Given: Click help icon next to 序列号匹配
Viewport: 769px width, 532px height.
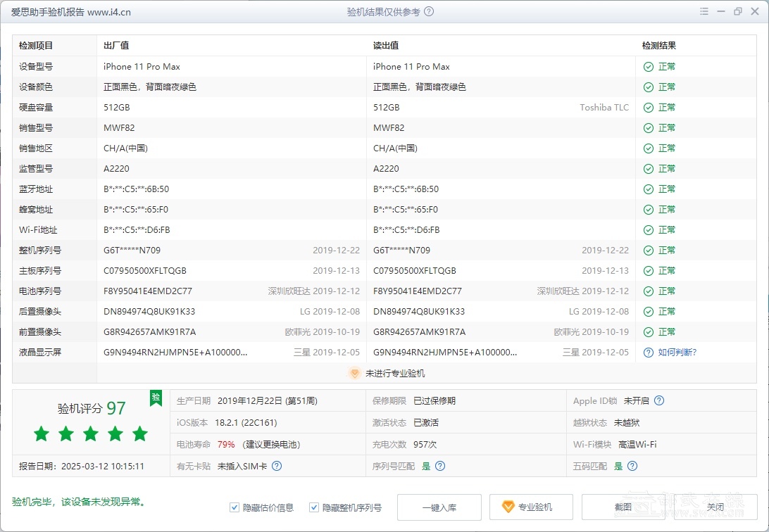Looking at the screenshot, I should 440,466.
